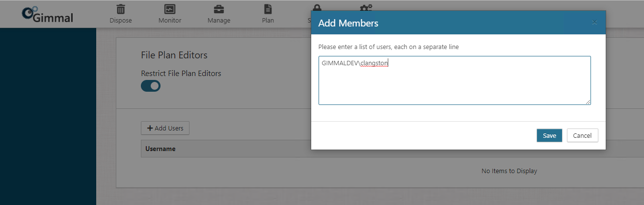Click the Add Users button
Screen dimensions: 644x205
click(x=165, y=128)
